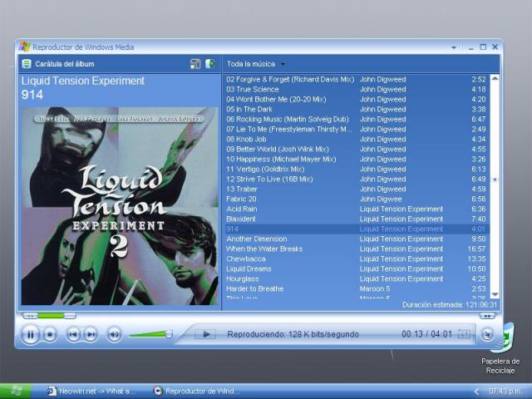Click the window-layout icon in the album art header
Image resolution: width=532 pixels, height=399 pixels.
pos(195,64)
